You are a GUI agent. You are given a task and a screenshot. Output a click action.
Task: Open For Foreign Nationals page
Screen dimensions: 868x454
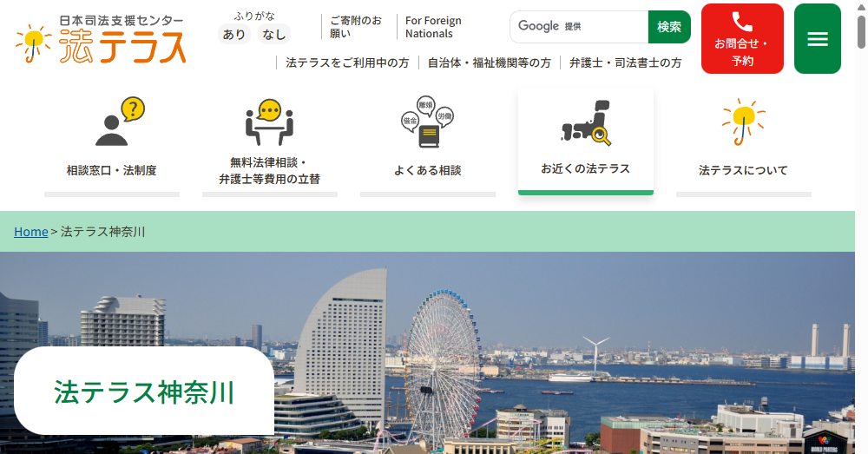(433, 27)
